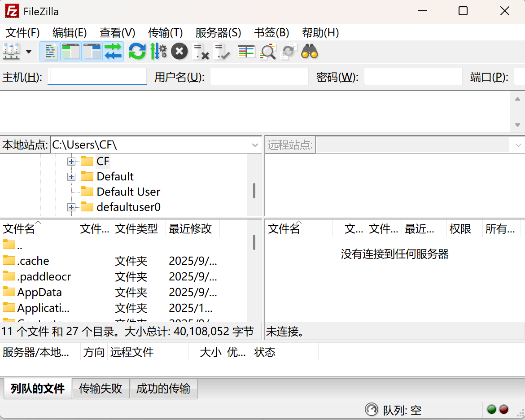Open the 服务器 menu
Viewport: 525px width, 420px height.
(217, 33)
